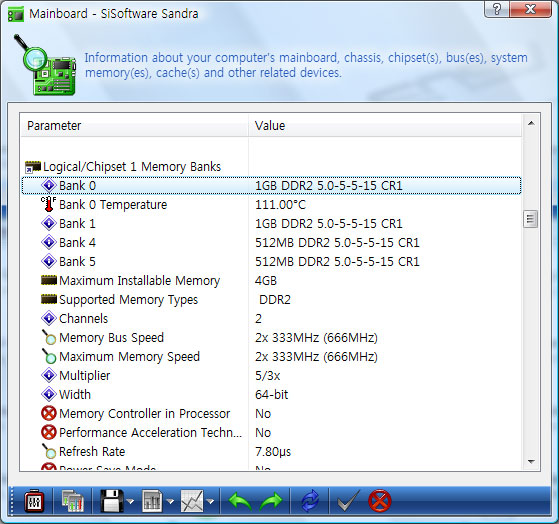Expand the line graph icon dropdown arrow
This screenshot has width=559, height=524.
click(210, 502)
